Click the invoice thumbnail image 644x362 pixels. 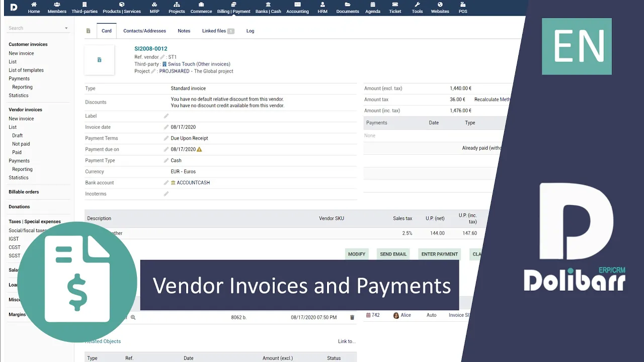[99, 60]
